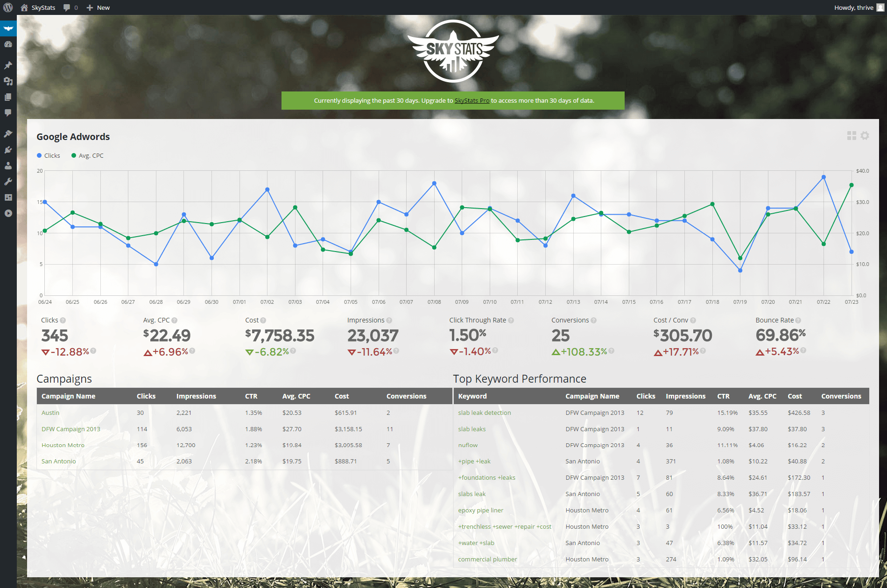This screenshot has width=887, height=588.
Task: Open Users sidebar icon
Action: pyautogui.click(x=8, y=166)
